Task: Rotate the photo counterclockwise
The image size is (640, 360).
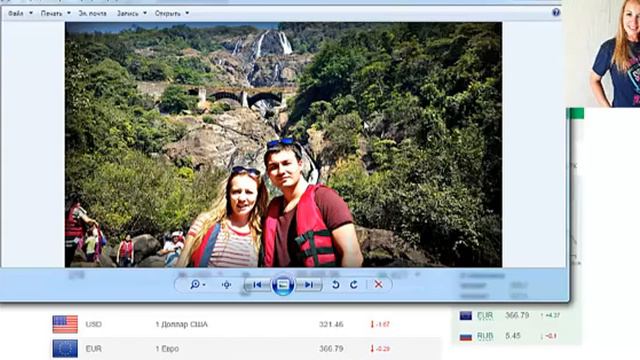Action: [x=335, y=284]
